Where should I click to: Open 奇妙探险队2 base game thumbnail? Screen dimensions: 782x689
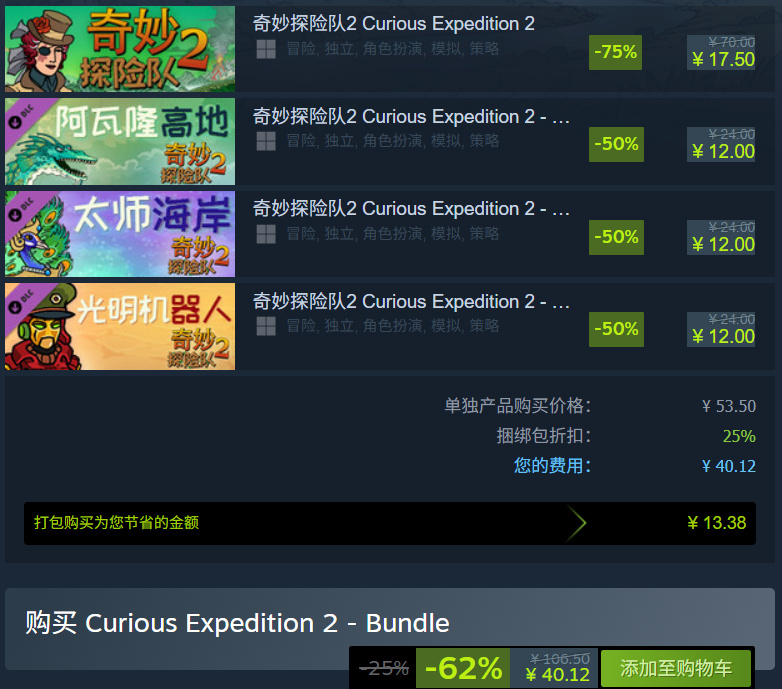coord(120,49)
